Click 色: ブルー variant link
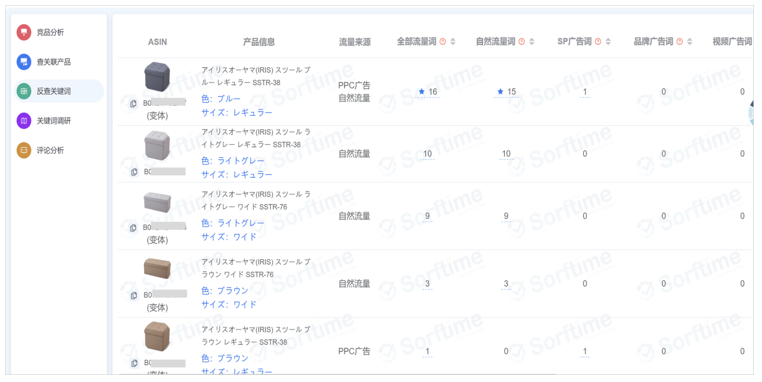The image size is (762, 382). (x=221, y=99)
